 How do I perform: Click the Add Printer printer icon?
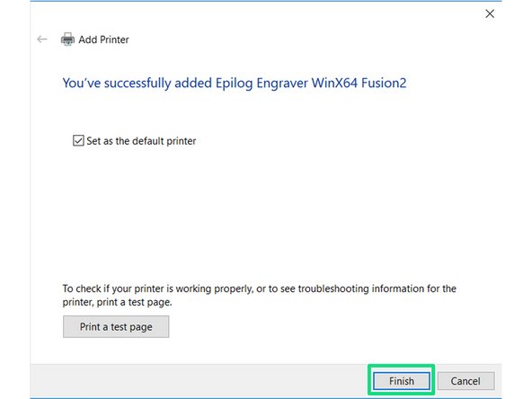[x=67, y=40]
